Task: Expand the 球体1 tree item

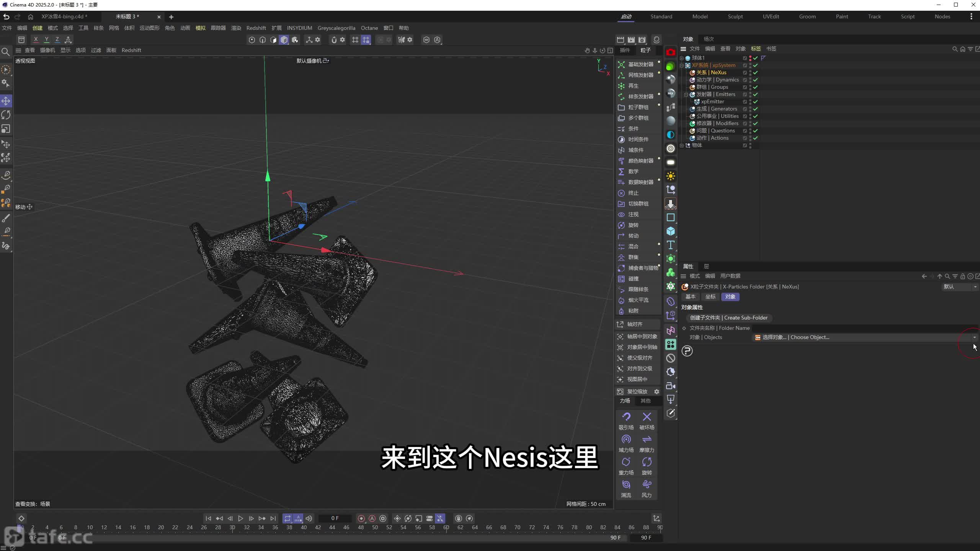Action: click(681, 58)
